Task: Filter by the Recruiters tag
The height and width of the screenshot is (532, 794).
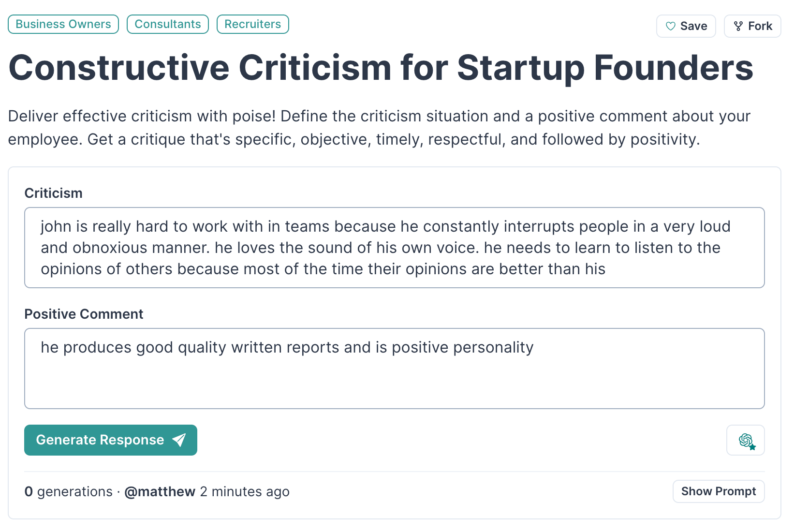Action: point(252,24)
